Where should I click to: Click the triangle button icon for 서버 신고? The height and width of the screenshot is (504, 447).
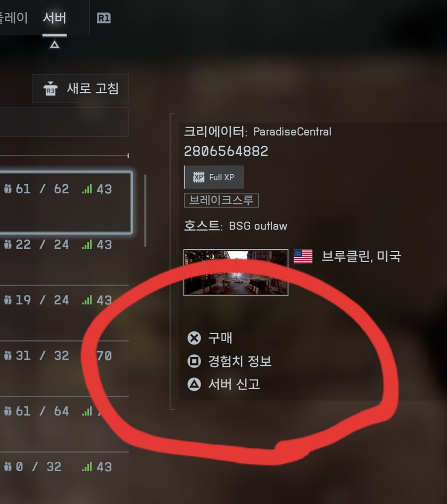click(x=194, y=384)
